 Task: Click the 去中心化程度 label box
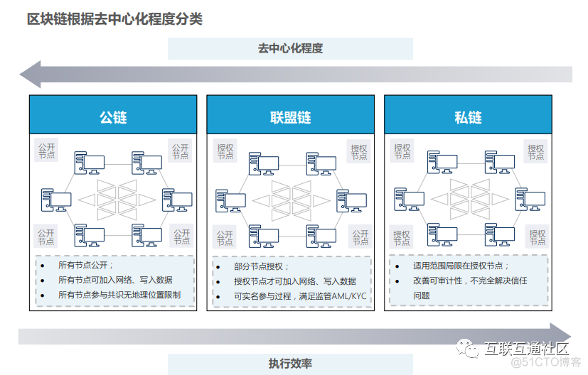point(290,49)
